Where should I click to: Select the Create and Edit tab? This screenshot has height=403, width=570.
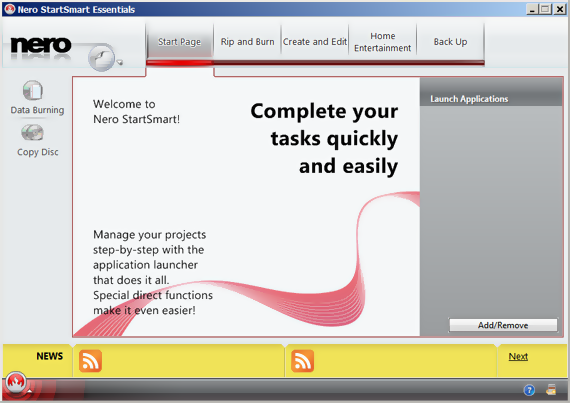[x=315, y=41]
